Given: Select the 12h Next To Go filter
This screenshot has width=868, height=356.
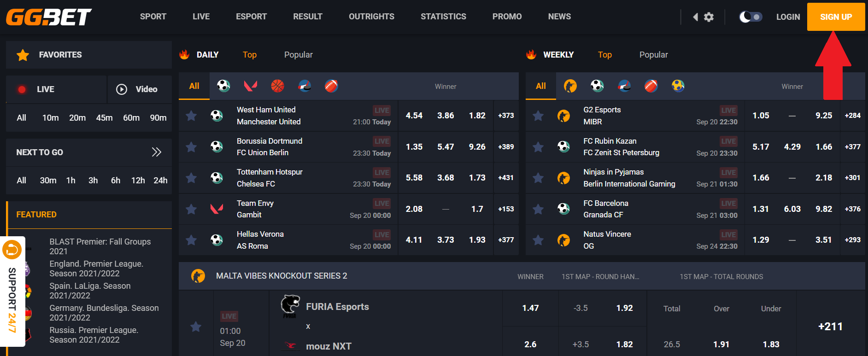Looking at the screenshot, I should [x=138, y=181].
